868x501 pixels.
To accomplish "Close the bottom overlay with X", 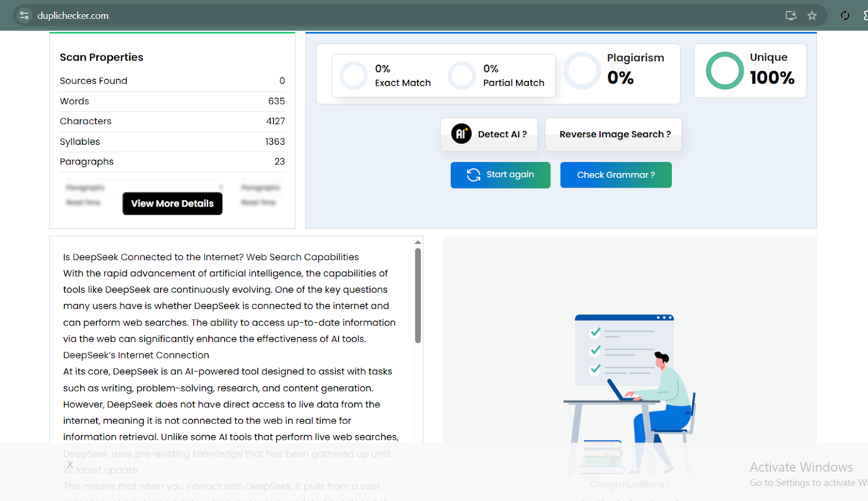I will (70, 465).
